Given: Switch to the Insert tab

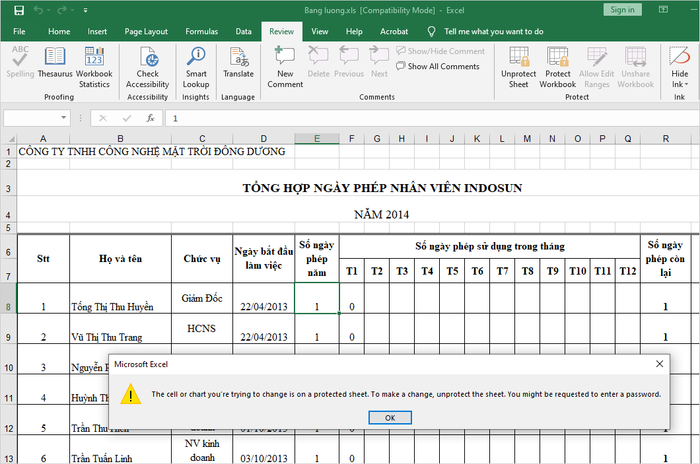Looking at the screenshot, I should [x=97, y=31].
